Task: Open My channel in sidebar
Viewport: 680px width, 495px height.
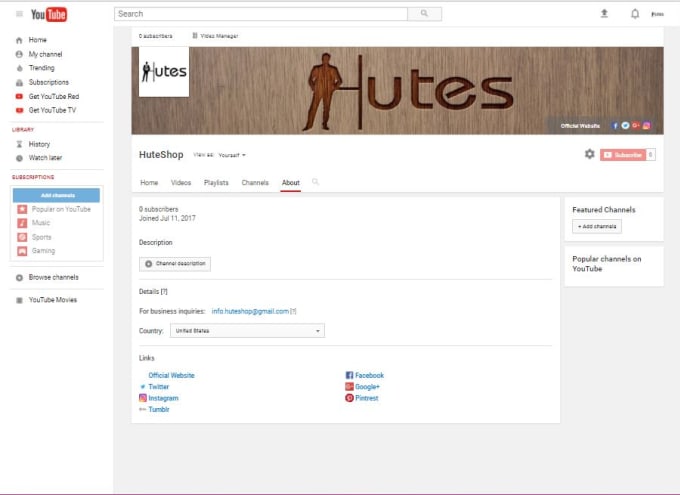Action: 45,54
